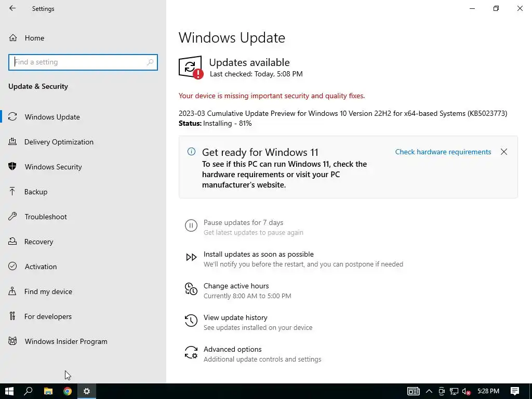Screen dimensions: 532x399
Task: Click the info icon in Windows 11 banner
Action: click(x=191, y=152)
